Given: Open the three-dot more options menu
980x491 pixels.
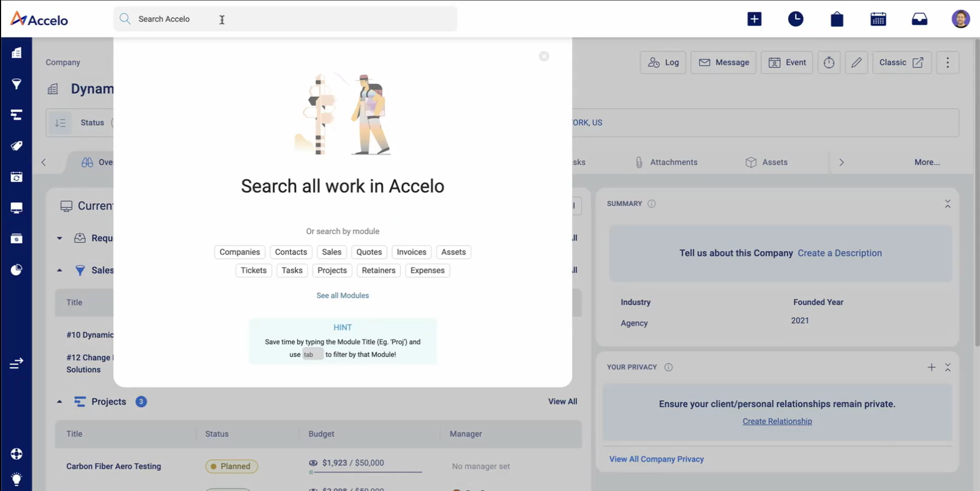Looking at the screenshot, I should pyautogui.click(x=948, y=63).
